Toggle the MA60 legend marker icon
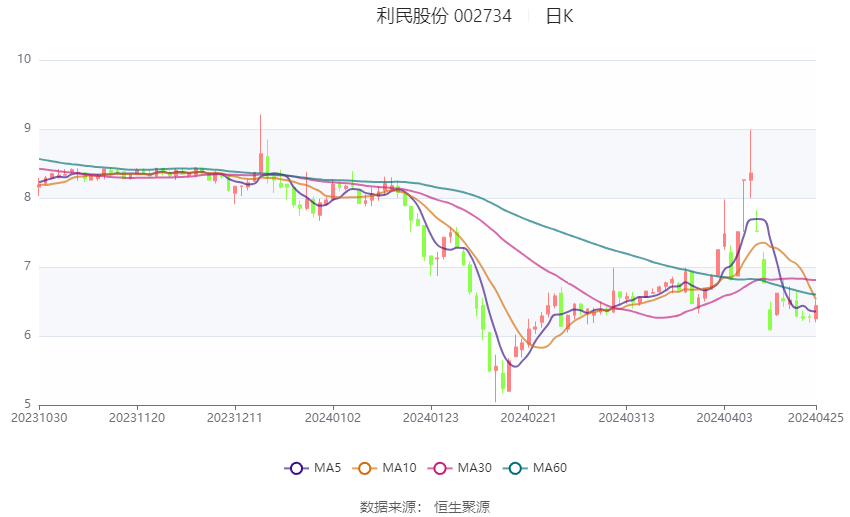The image size is (850, 517). [515, 468]
